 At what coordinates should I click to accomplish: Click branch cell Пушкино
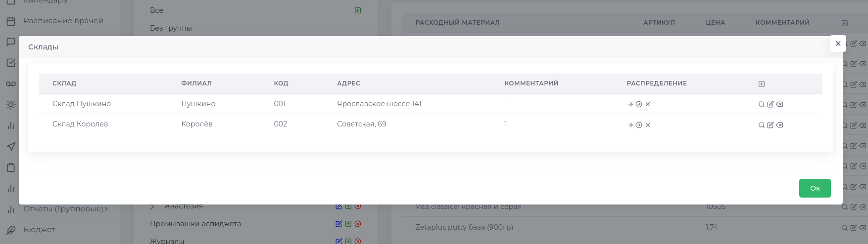[x=198, y=104]
